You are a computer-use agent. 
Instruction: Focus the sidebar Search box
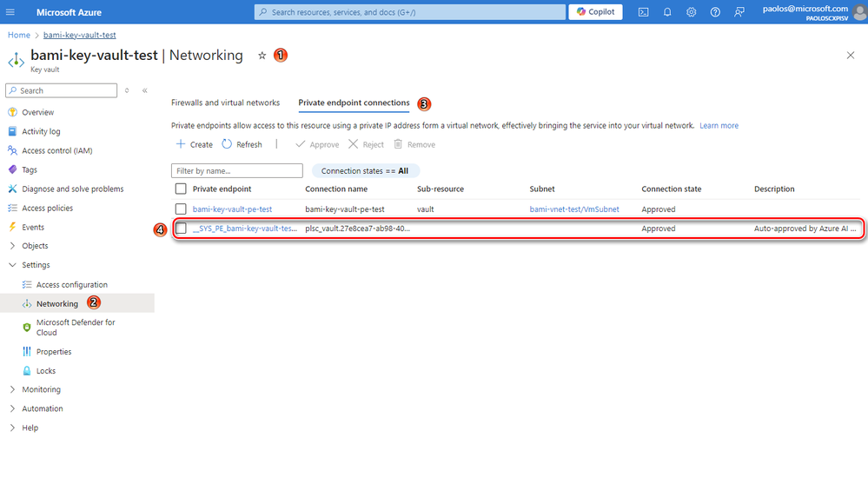pos(62,90)
